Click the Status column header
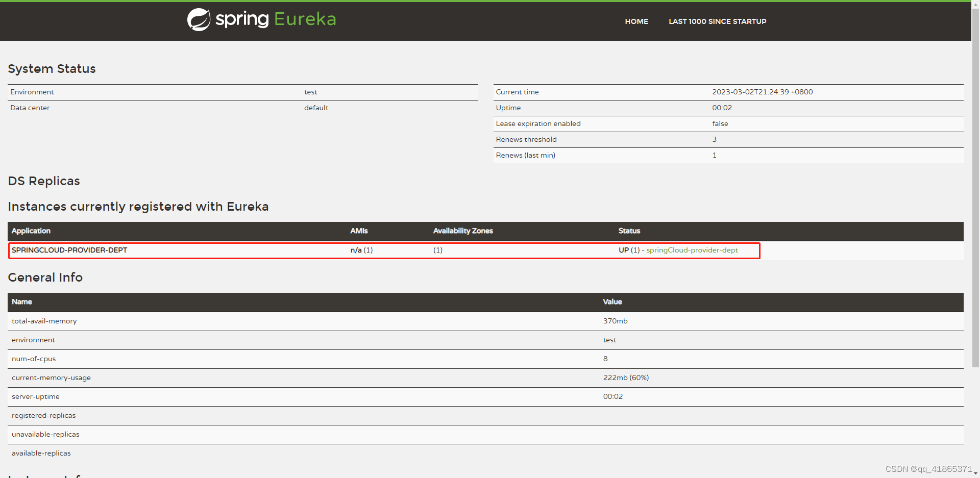Viewport: 980px width, 478px height. point(629,231)
